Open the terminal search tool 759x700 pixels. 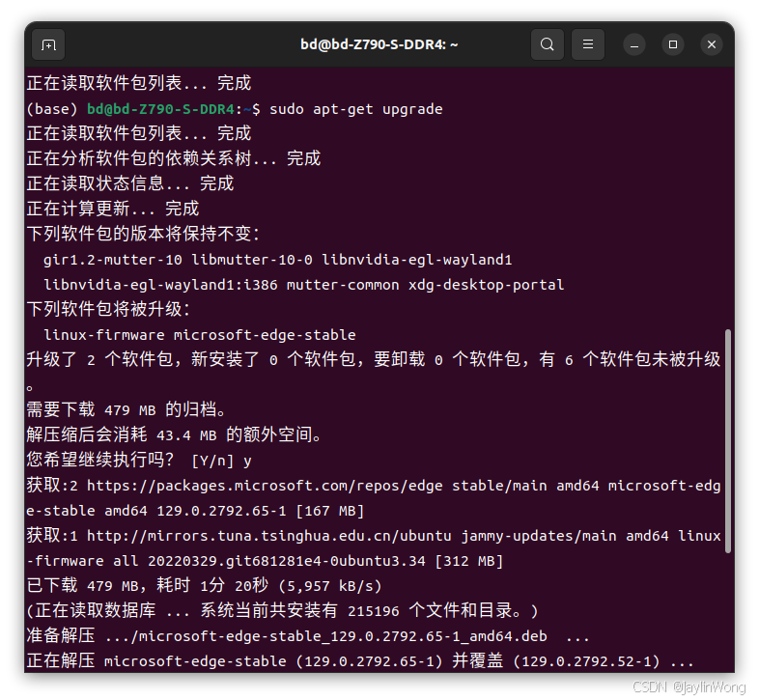(x=547, y=44)
